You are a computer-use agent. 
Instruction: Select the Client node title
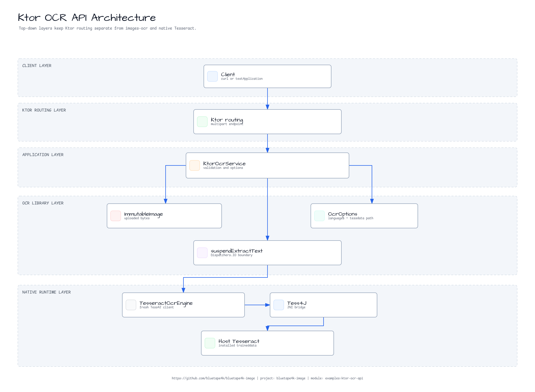click(228, 74)
